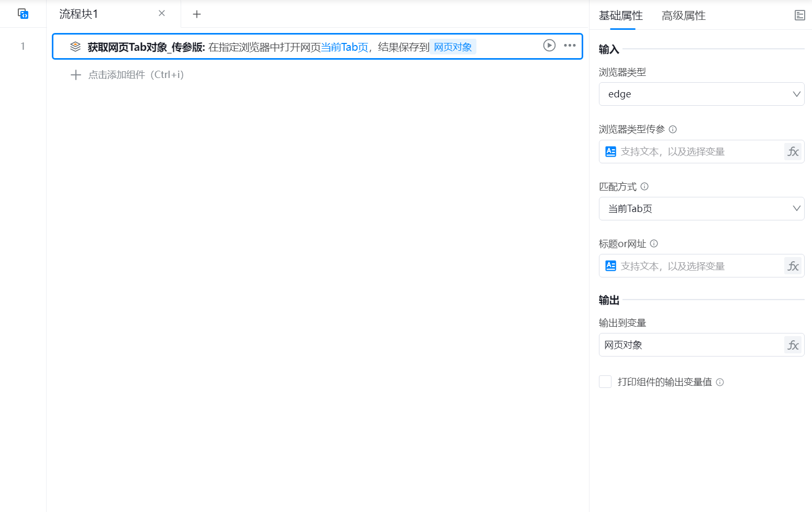Click the layers icon on step 1
Viewport: 812px width, 512px height.
pyautogui.click(x=75, y=47)
